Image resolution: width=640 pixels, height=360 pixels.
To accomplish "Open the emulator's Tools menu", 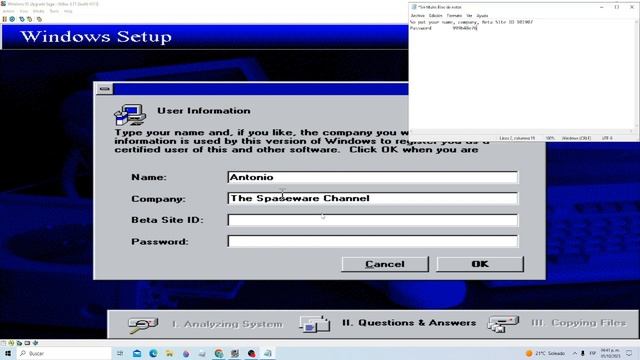I will click(54, 11).
